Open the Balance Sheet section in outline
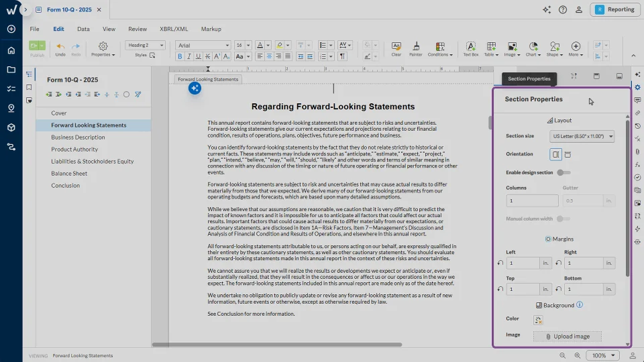 pos(69,174)
